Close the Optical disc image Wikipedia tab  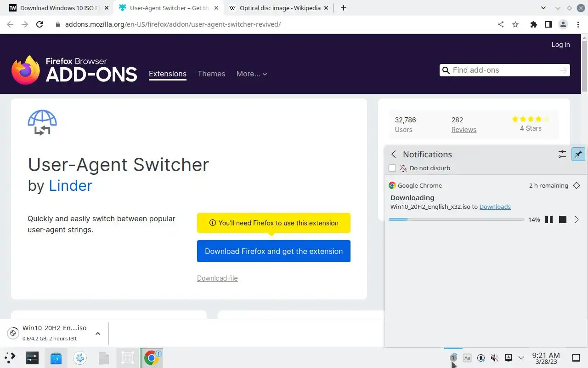point(326,8)
